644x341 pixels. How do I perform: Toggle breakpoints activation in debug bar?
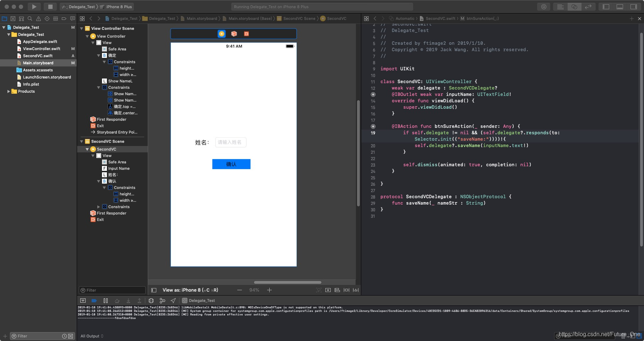[94, 301]
